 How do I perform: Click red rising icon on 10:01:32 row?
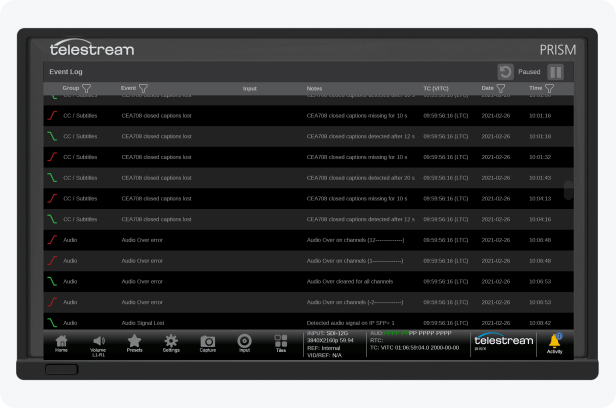(x=52, y=157)
